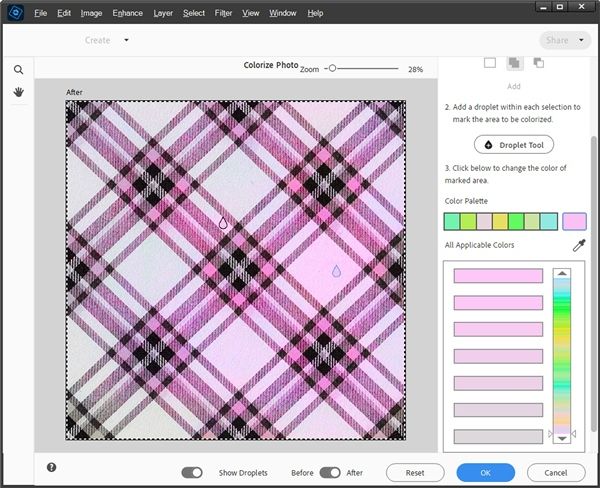Click the current pink color swatch
600x488 pixels.
pos(574,222)
